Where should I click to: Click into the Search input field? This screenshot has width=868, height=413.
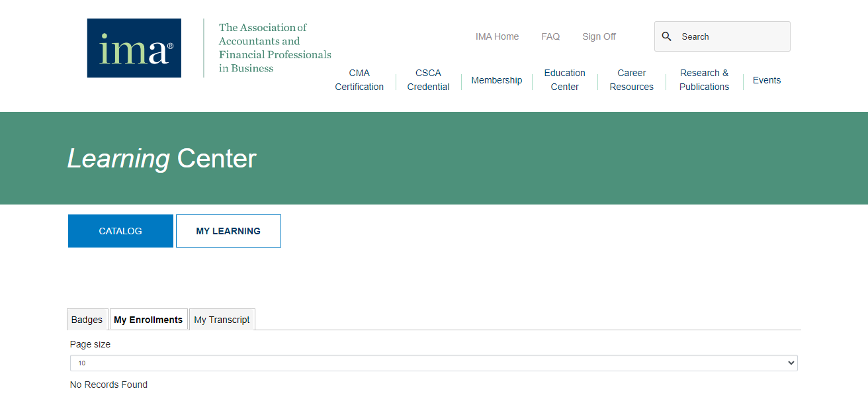[722, 36]
